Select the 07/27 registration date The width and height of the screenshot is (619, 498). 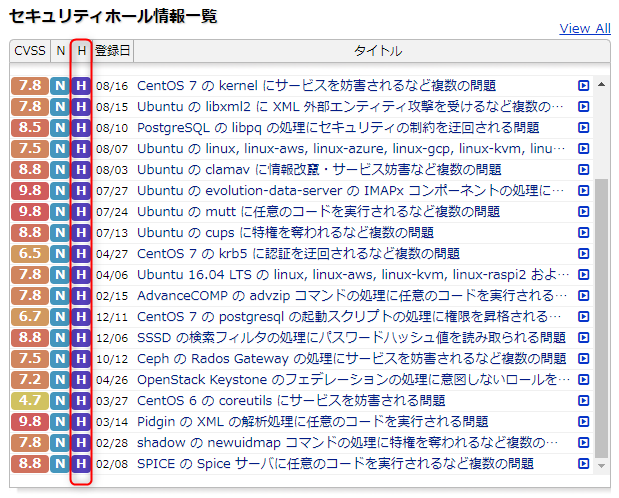click(x=112, y=191)
